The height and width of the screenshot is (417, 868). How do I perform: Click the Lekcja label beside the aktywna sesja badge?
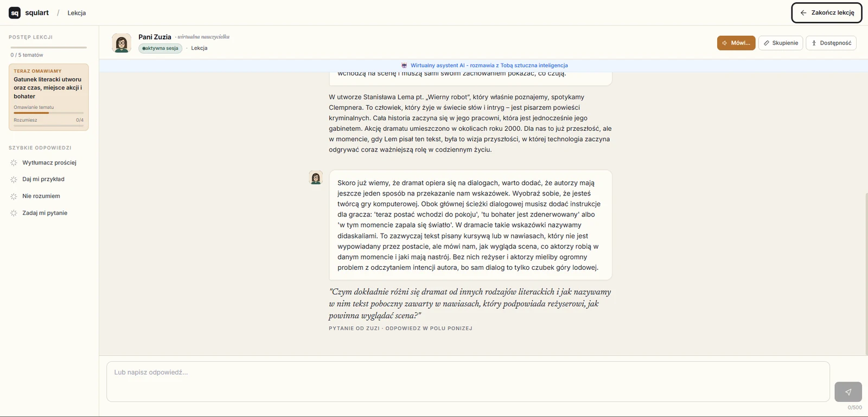199,48
